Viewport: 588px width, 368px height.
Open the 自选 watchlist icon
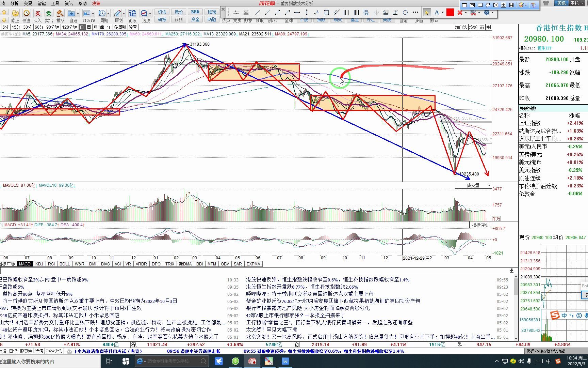(71, 13)
